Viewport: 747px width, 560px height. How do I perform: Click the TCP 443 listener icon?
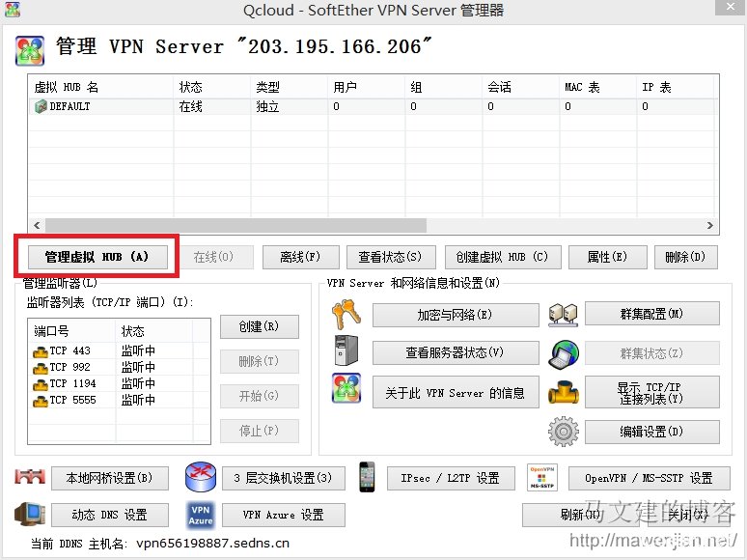pyautogui.click(x=41, y=351)
